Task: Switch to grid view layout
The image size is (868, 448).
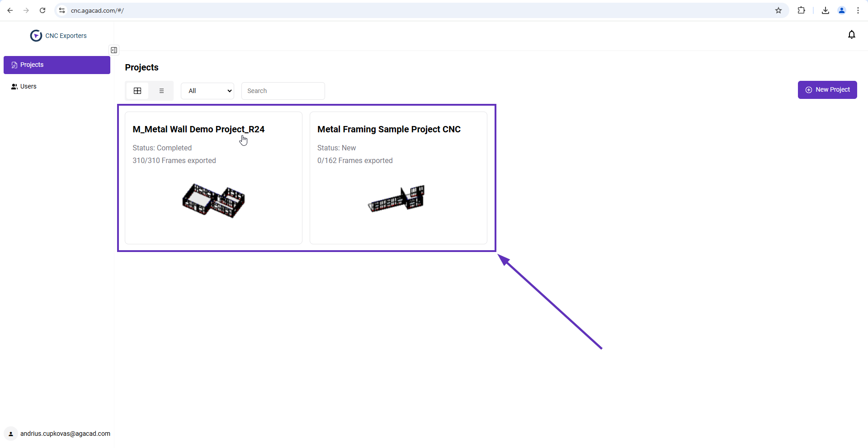Action: pos(137,91)
